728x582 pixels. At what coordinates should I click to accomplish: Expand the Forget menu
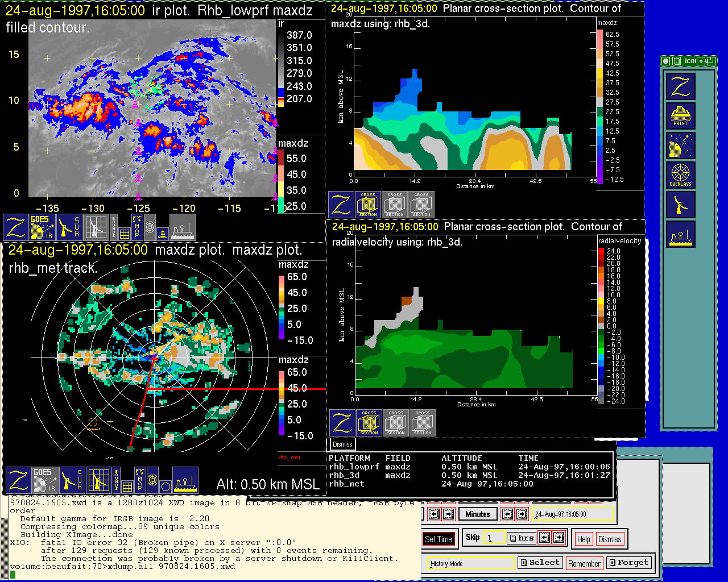coord(628,563)
